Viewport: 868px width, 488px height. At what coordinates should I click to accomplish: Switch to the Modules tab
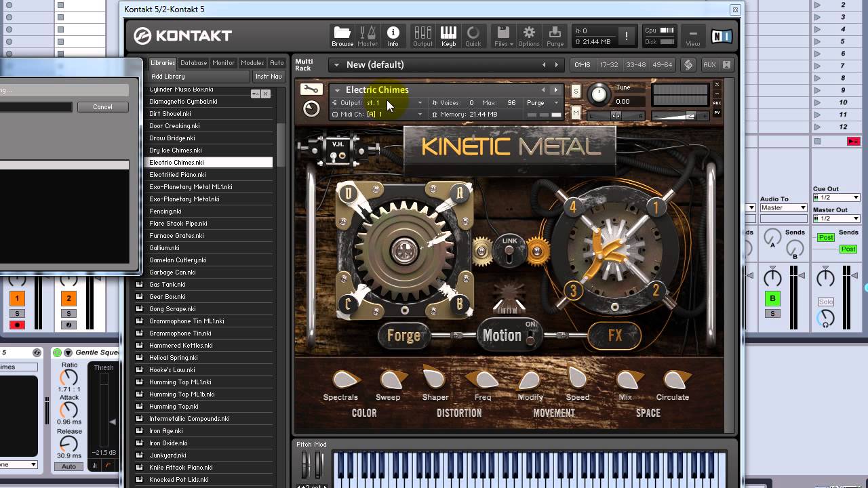click(x=252, y=63)
